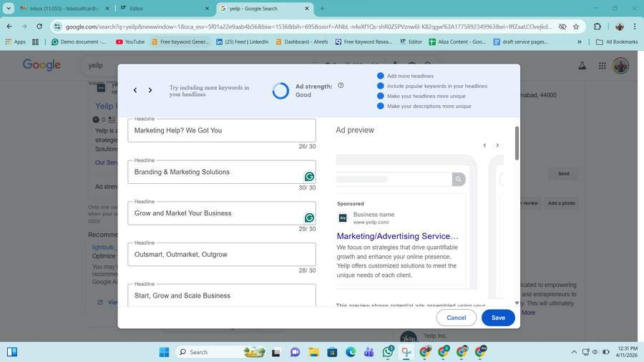This screenshot has width=644, height=362.
Task: Open the All Bookmarks folder
Action: pos(617,42)
